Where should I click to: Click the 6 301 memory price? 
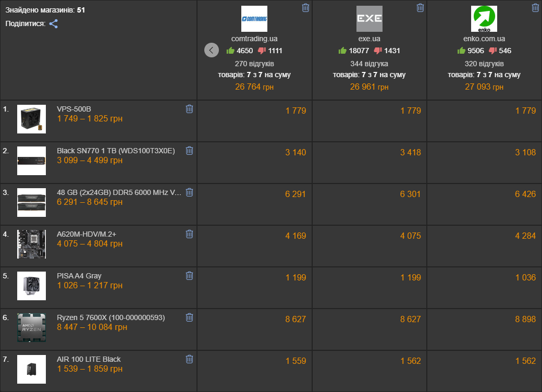click(411, 194)
